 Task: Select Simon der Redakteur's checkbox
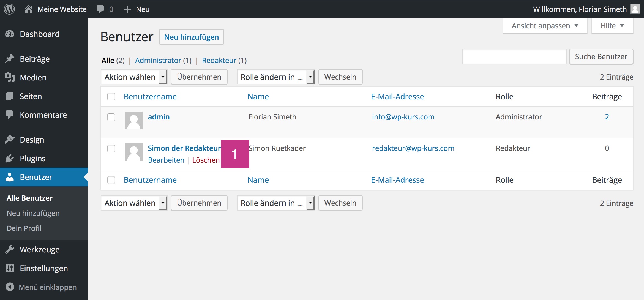point(111,149)
